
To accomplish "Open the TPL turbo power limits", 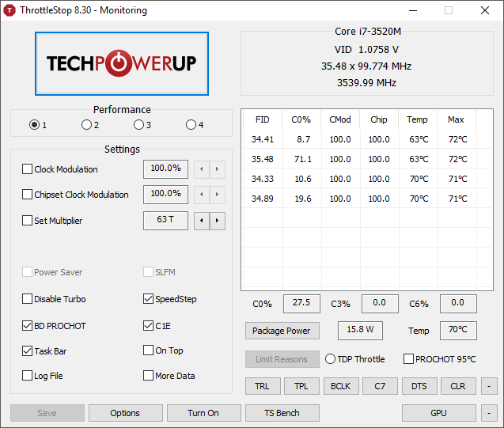I will 301,386.
